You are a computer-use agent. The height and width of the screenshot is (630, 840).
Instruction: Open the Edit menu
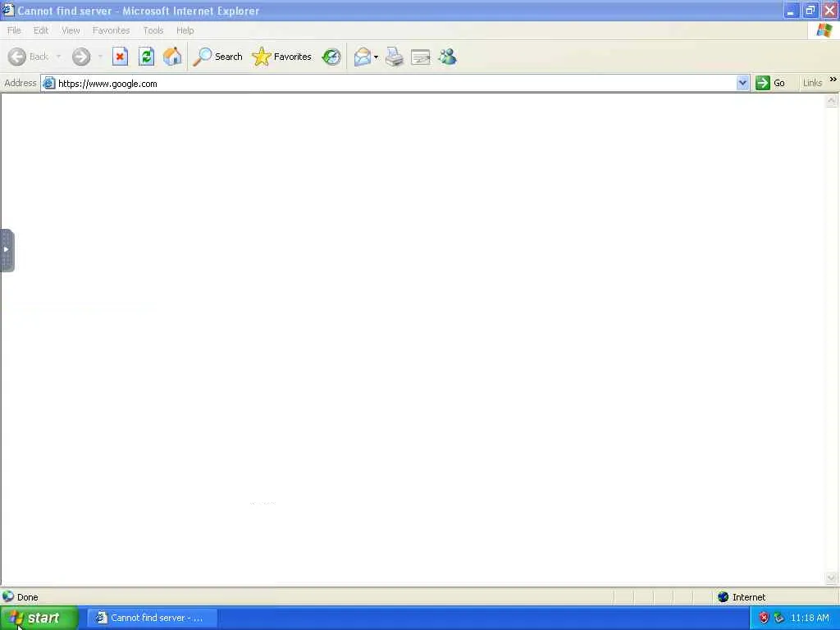(x=41, y=30)
